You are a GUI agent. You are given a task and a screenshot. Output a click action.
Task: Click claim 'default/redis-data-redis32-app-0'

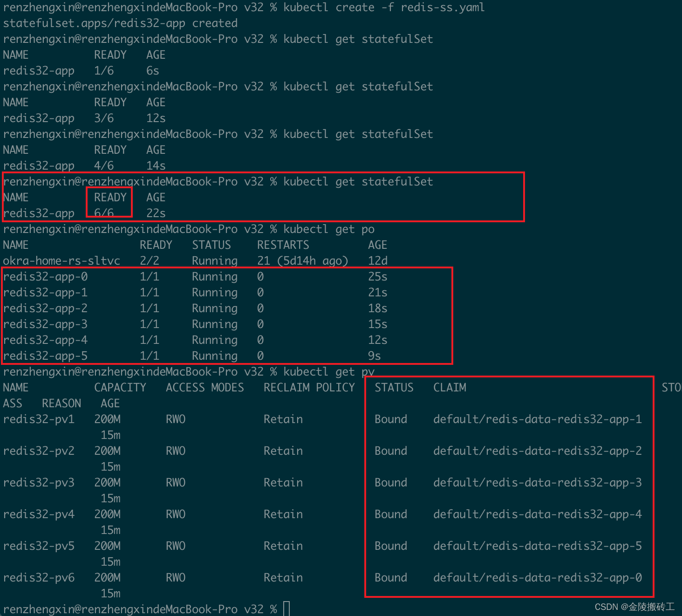[x=538, y=578]
